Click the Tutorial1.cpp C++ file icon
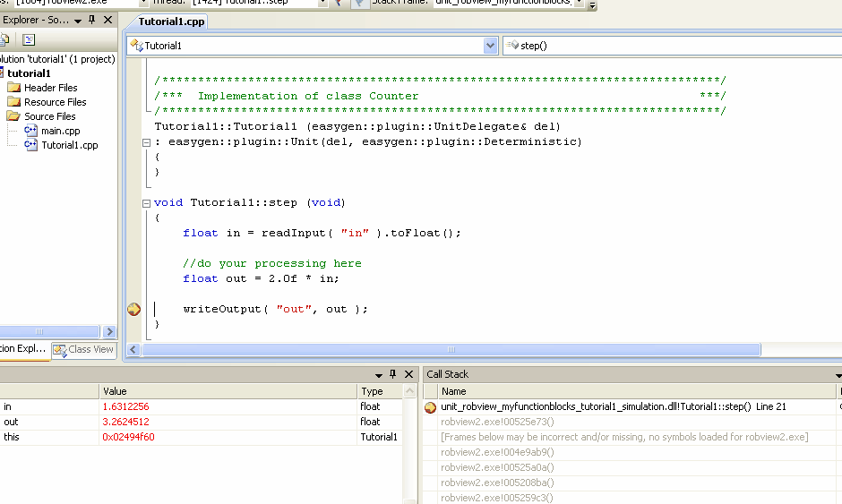This screenshot has width=842, height=504. [x=30, y=145]
